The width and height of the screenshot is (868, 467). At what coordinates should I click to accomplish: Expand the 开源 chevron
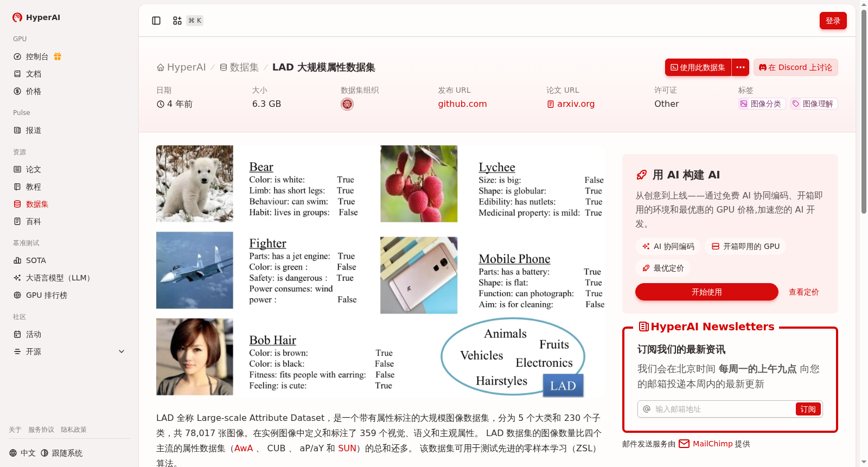(x=122, y=351)
